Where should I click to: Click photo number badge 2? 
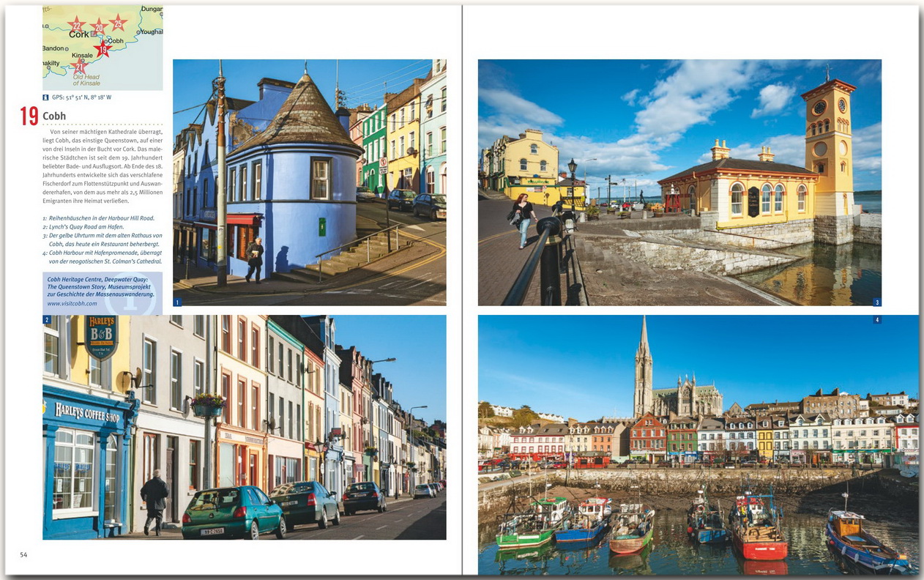[x=47, y=320]
